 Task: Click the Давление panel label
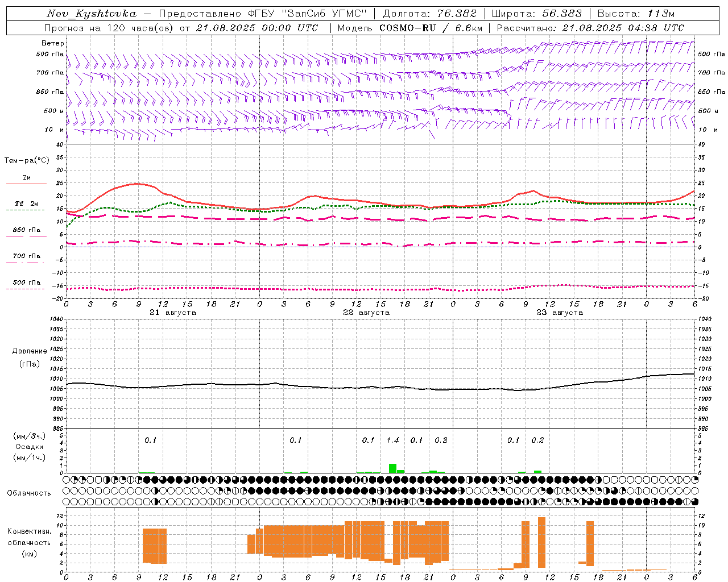[30, 351]
